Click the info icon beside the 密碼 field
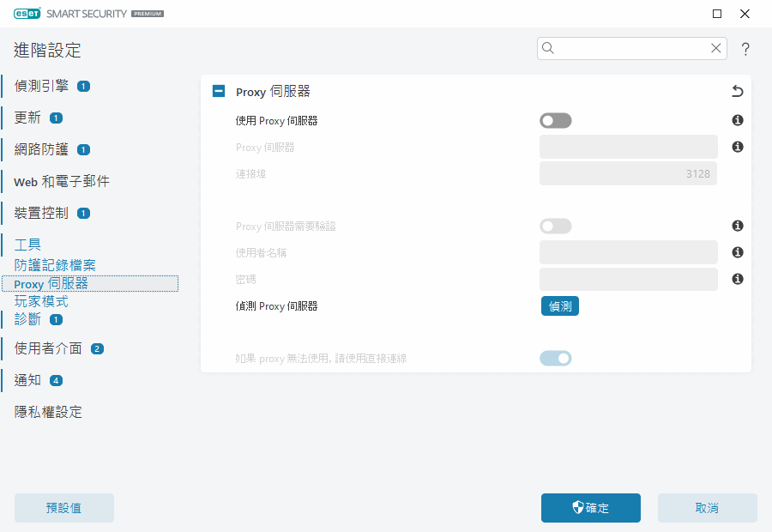Screen dimensions: 772x532 tap(737, 278)
